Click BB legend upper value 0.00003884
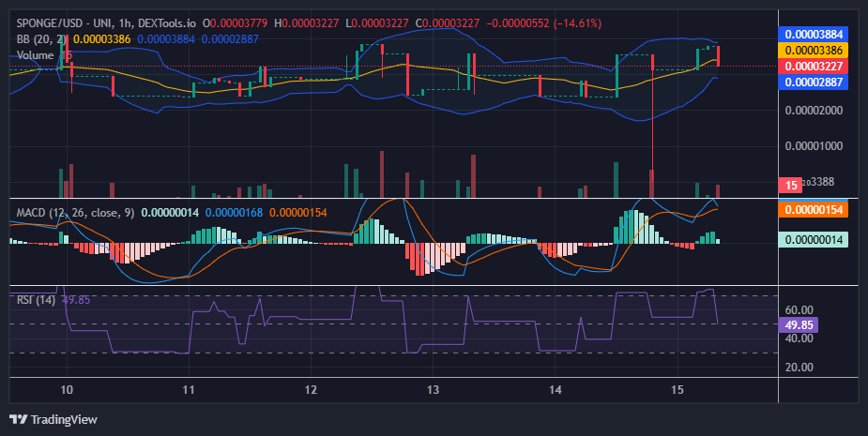This screenshot has height=436, width=868. [x=166, y=39]
